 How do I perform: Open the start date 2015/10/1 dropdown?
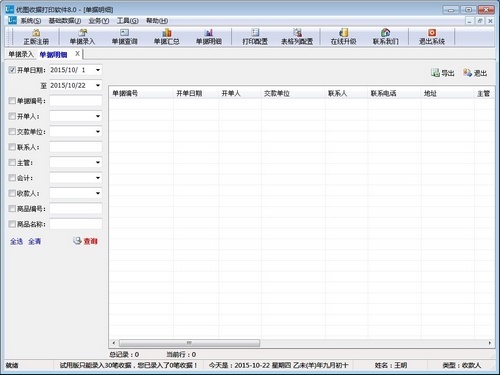[98, 70]
